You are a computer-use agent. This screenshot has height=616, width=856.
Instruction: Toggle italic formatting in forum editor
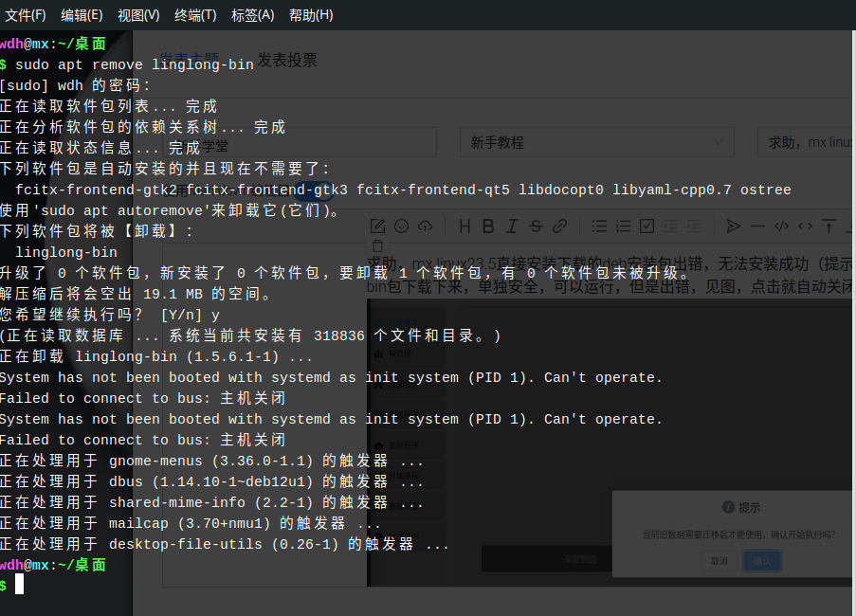click(x=512, y=226)
